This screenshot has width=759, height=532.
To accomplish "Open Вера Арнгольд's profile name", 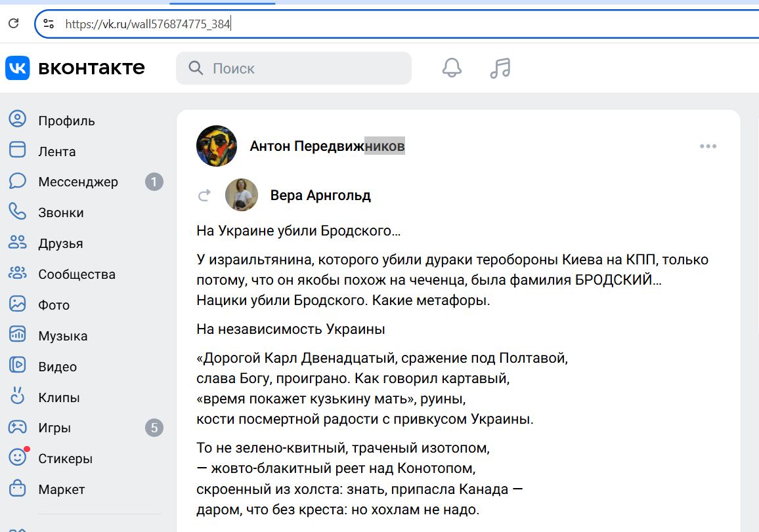I will [320, 195].
